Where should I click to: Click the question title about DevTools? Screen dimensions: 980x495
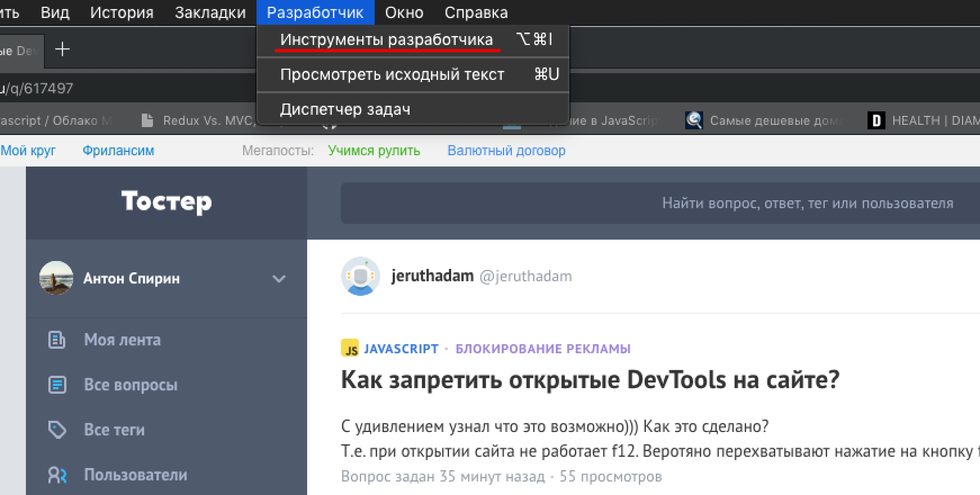590,380
